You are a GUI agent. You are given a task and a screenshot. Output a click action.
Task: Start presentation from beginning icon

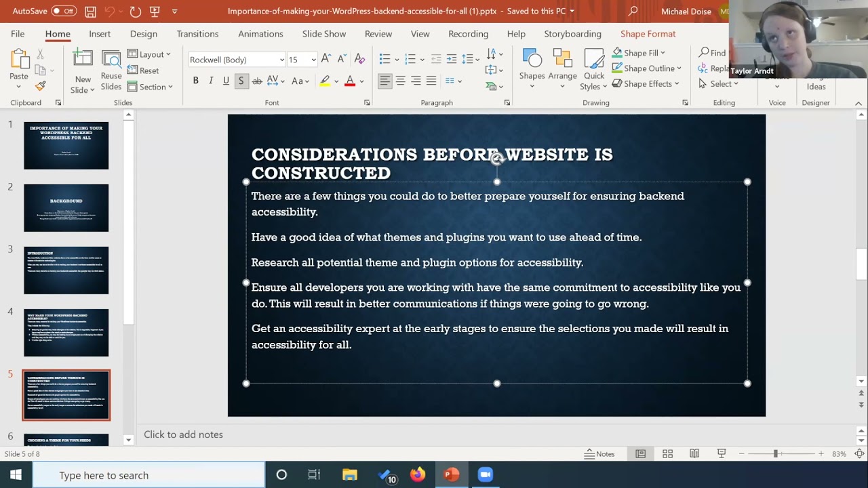(x=155, y=12)
